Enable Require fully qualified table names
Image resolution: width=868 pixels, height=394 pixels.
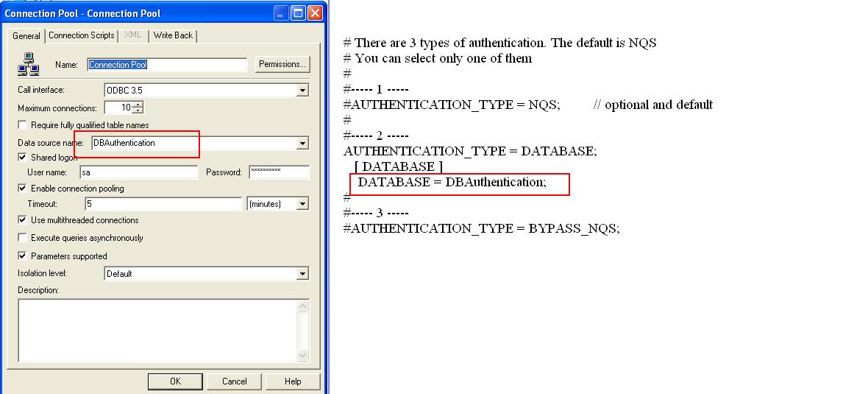pos(23,124)
